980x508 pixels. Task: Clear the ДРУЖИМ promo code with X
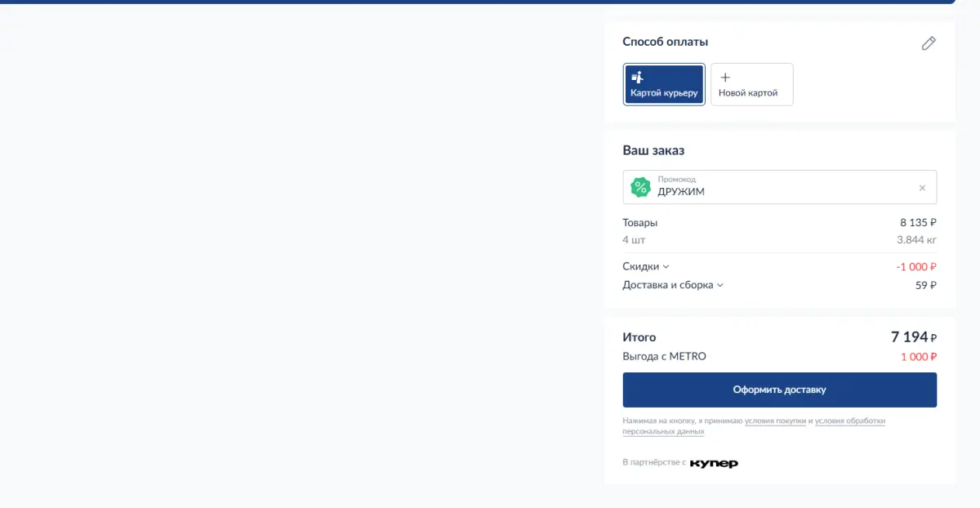click(922, 188)
